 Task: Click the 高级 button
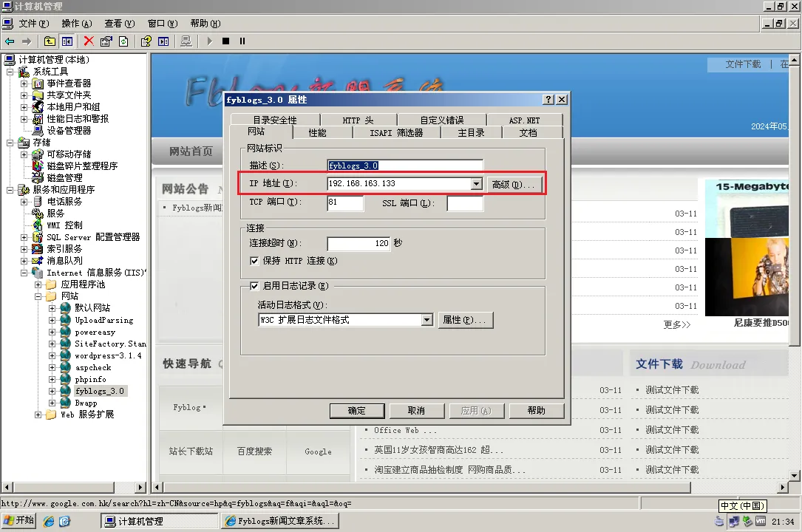[x=515, y=183]
